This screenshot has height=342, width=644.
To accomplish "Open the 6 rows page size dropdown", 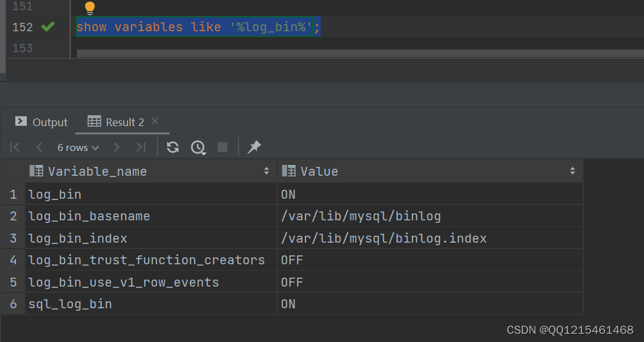I will point(78,148).
